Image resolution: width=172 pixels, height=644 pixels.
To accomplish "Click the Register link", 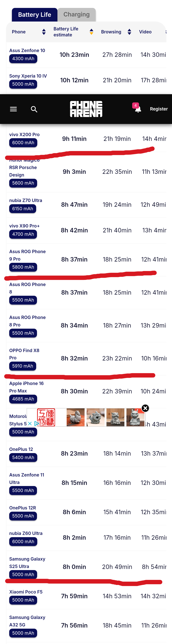I will pyautogui.click(x=159, y=109).
